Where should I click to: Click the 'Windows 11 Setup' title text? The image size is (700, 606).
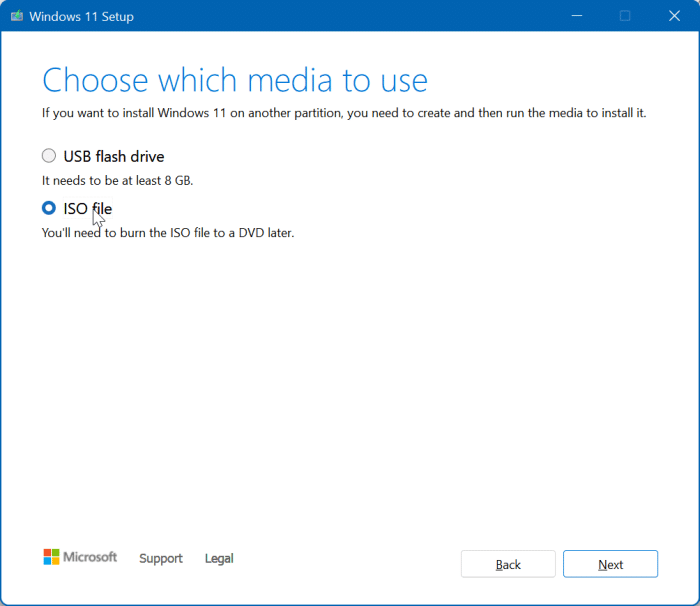click(x=81, y=17)
